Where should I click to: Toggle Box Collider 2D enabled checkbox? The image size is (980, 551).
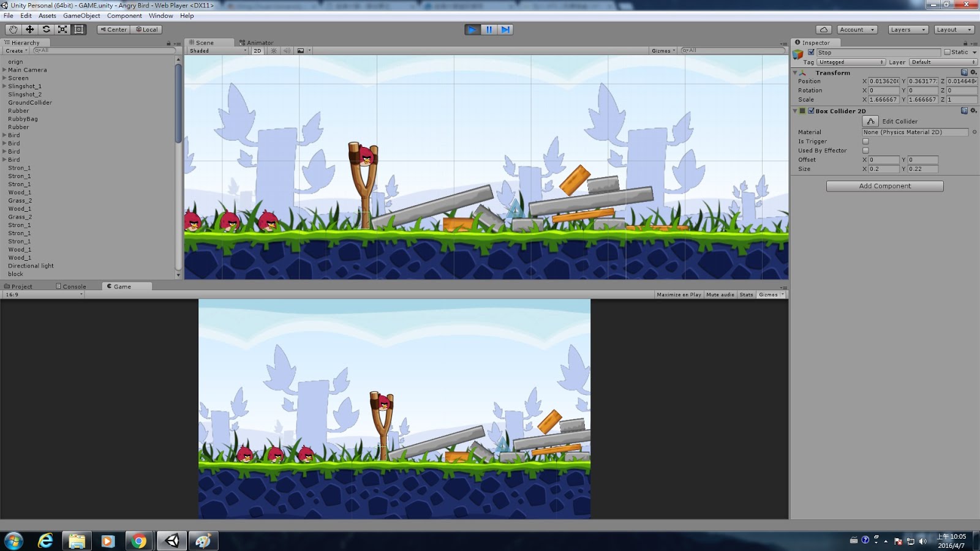(811, 111)
